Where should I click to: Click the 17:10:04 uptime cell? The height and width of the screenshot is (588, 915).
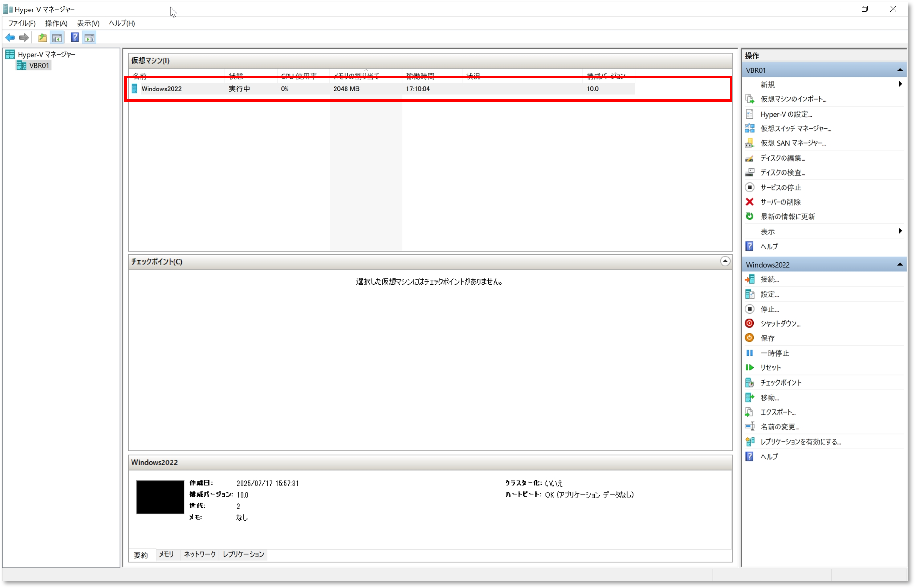coord(418,89)
